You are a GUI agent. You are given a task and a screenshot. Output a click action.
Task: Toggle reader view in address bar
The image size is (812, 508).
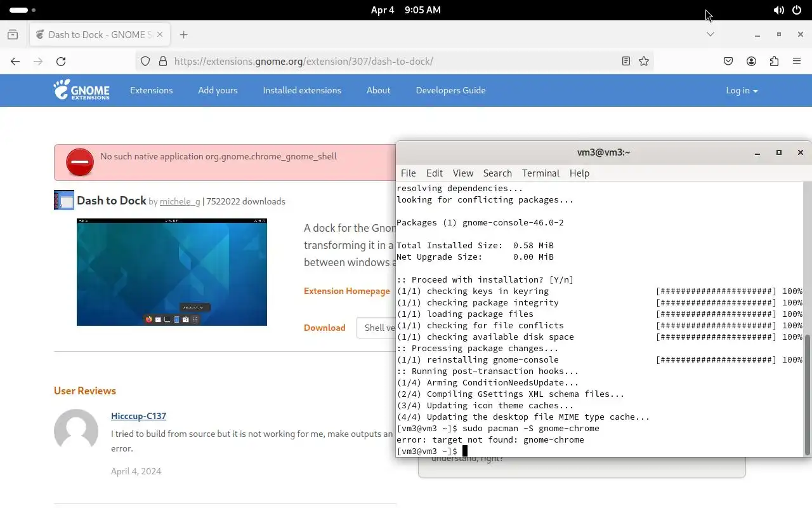[x=626, y=62]
